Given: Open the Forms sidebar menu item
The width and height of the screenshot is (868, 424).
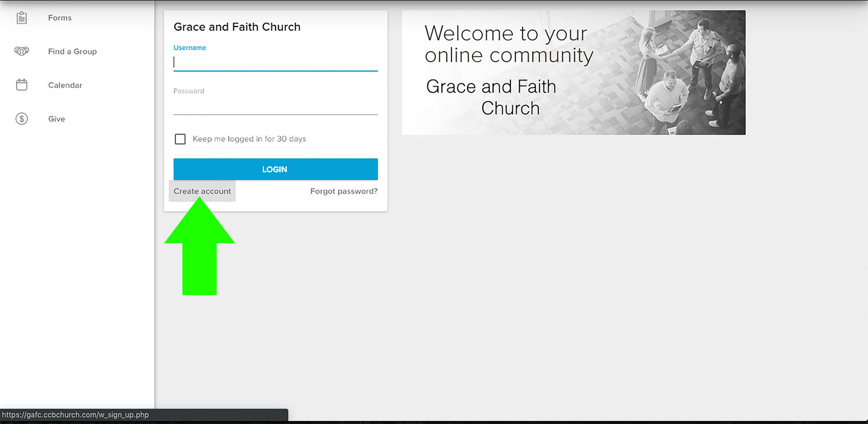Looking at the screenshot, I should [x=60, y=18].
